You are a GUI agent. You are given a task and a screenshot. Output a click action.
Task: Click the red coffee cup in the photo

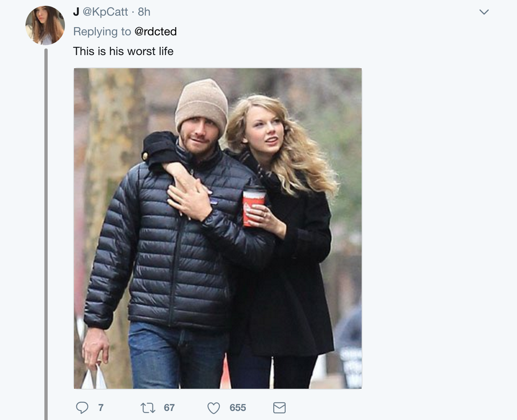pos(252,205)
